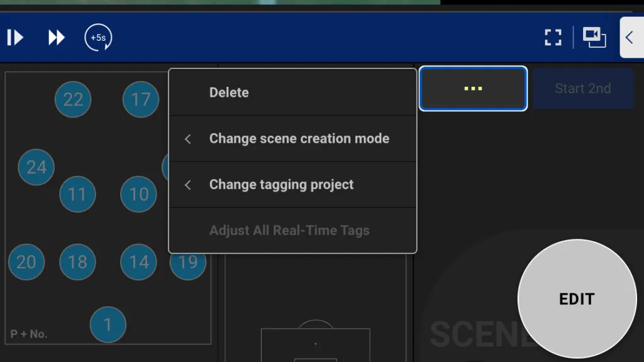644x362 pixels.
Task: Open the video picture-in-picture icon
Action: tap(594, 37)
